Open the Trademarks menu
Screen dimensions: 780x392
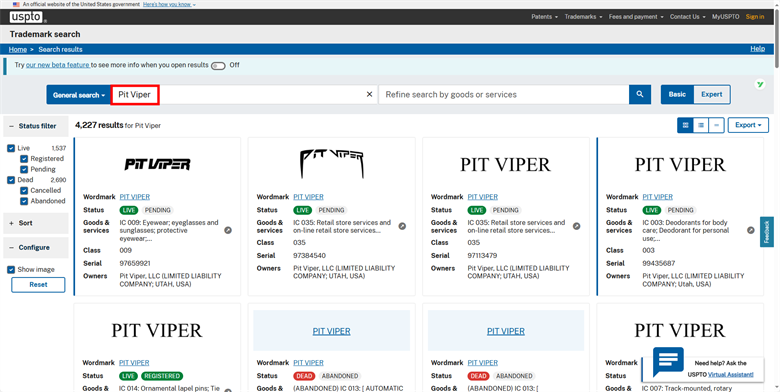[583, 17]
